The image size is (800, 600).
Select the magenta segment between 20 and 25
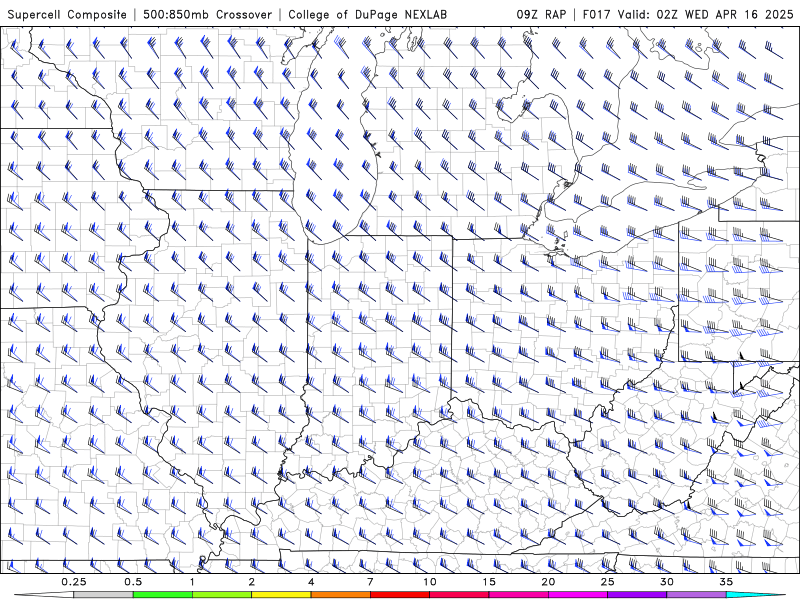[x=578, y=595]
